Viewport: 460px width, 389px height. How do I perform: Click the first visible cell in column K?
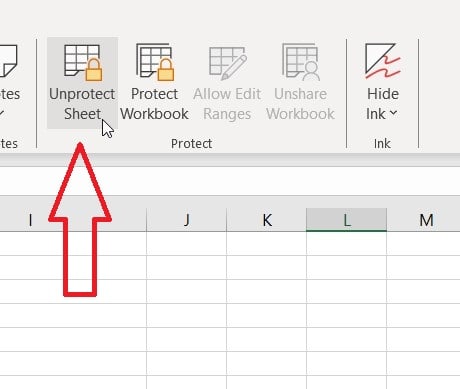267,244
